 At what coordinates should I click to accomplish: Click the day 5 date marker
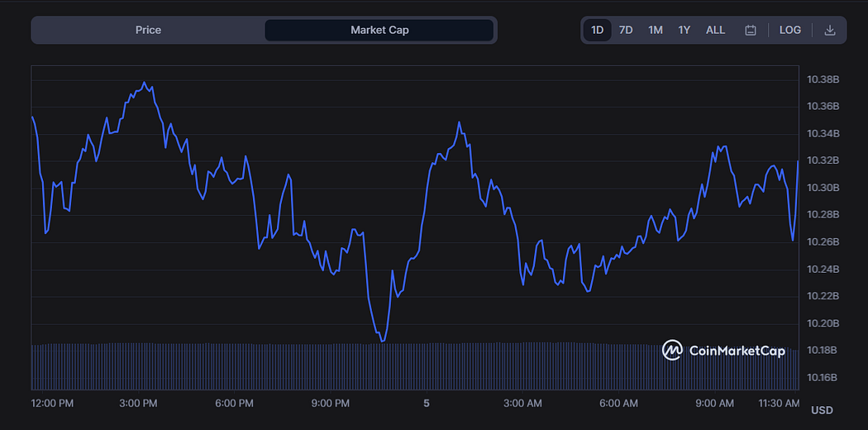click(x=427, y=404)
